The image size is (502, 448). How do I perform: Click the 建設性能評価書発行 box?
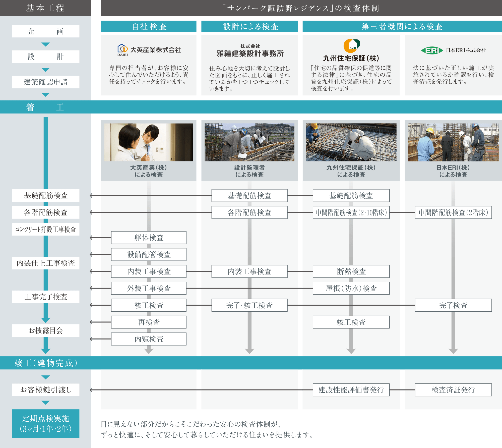tap(351, 390)
